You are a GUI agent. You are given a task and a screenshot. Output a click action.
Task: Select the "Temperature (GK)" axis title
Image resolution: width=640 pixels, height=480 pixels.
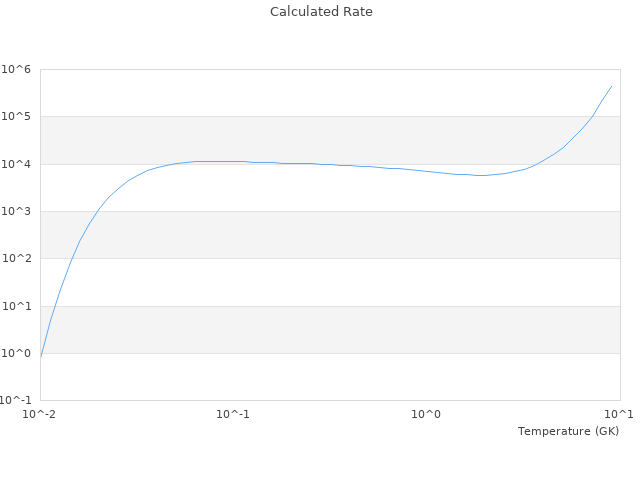pos(568,431)
